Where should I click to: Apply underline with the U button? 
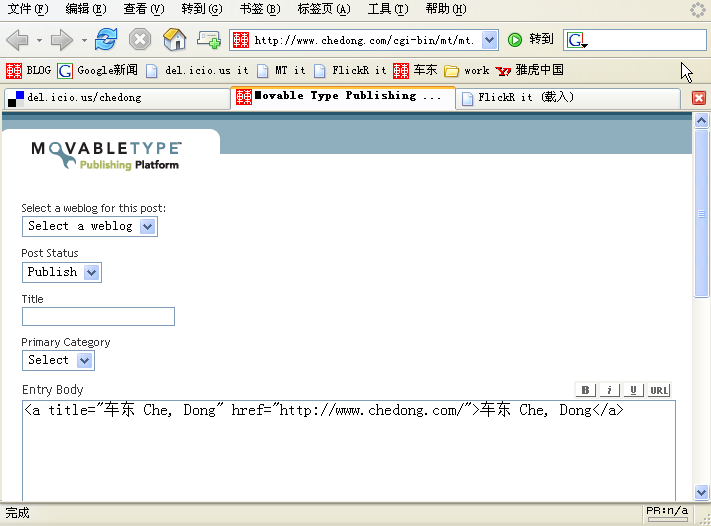pos(633,390)
